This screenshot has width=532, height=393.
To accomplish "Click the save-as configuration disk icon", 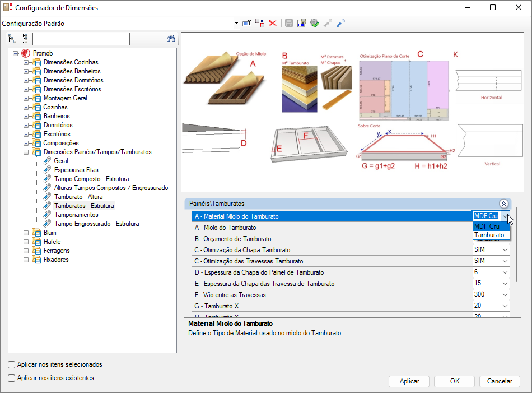I will point(301,23).
